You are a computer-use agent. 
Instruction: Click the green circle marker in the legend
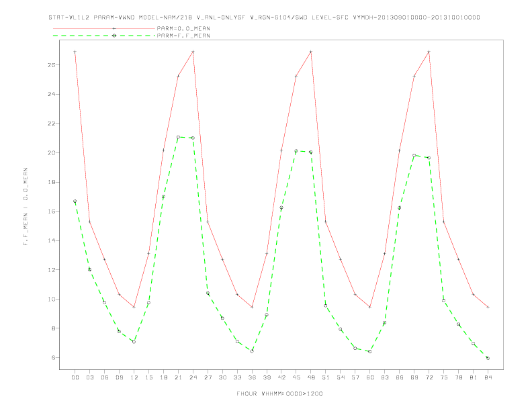pyautogui.click(x=114, y=36)
